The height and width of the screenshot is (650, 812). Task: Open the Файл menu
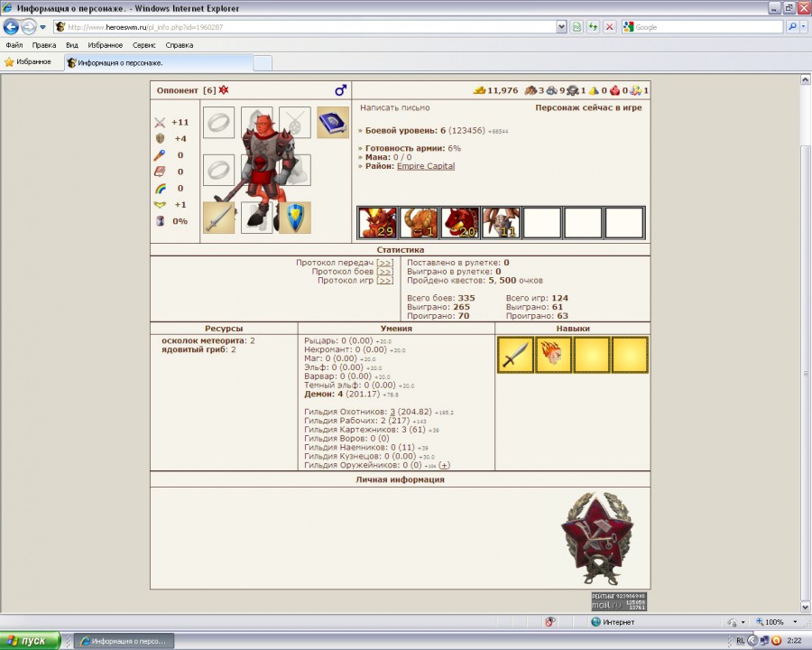coord(14,45)
